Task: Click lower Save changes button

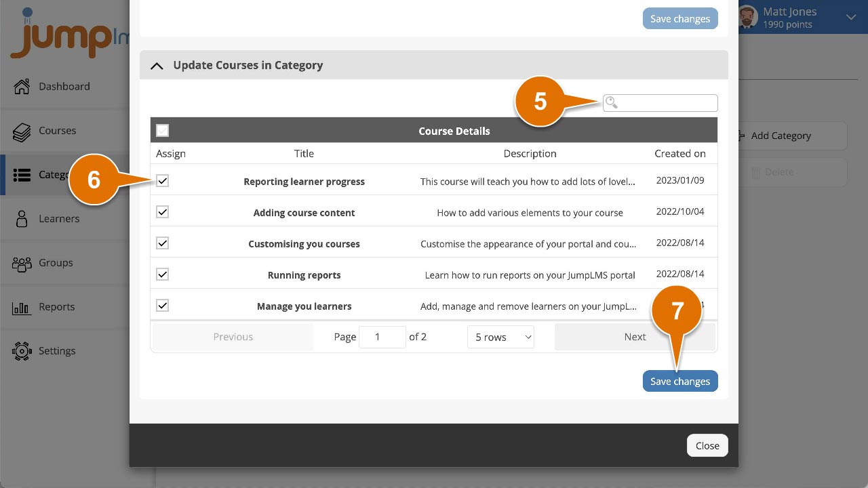Action: (x=680, y=381)
